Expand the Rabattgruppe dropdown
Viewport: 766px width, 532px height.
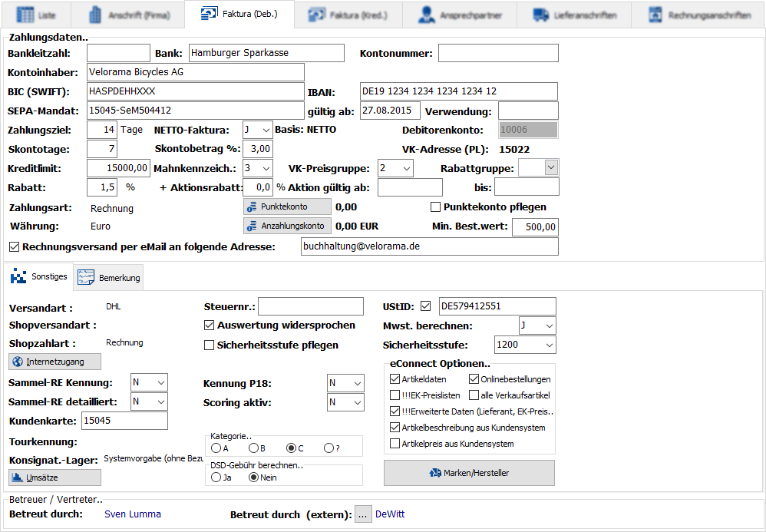[552, 167]
